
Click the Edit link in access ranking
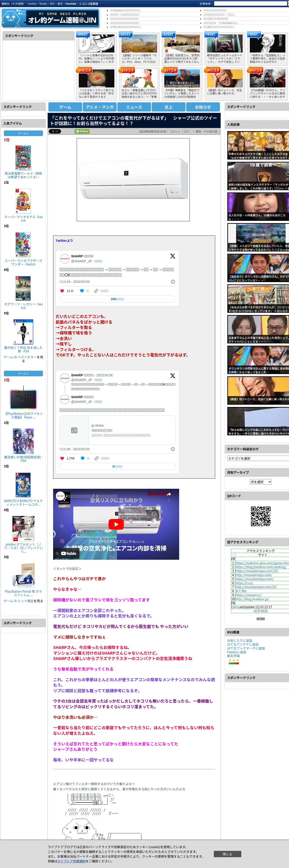click(234, 607)
